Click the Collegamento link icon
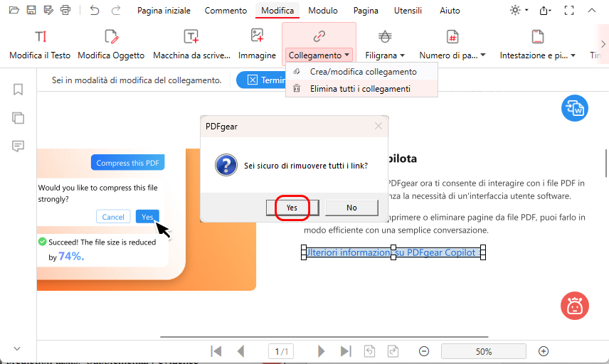The height and width of the screenshot is (364, 609). [319, 37]
